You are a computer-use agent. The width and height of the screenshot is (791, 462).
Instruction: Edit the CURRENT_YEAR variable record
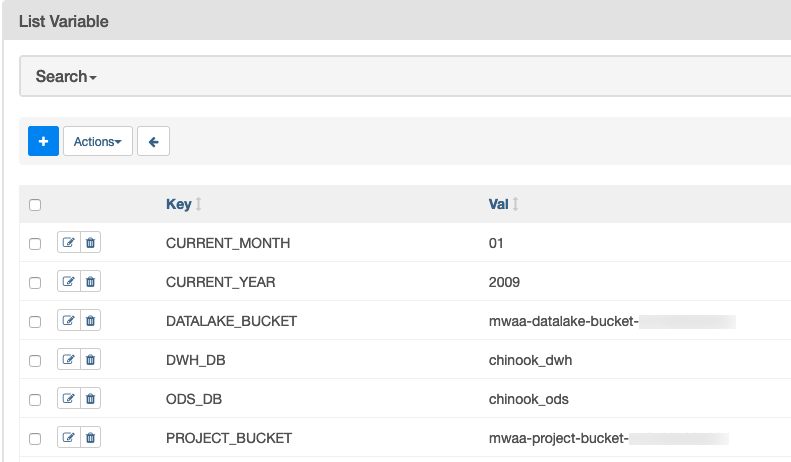[x=69, y=282]
